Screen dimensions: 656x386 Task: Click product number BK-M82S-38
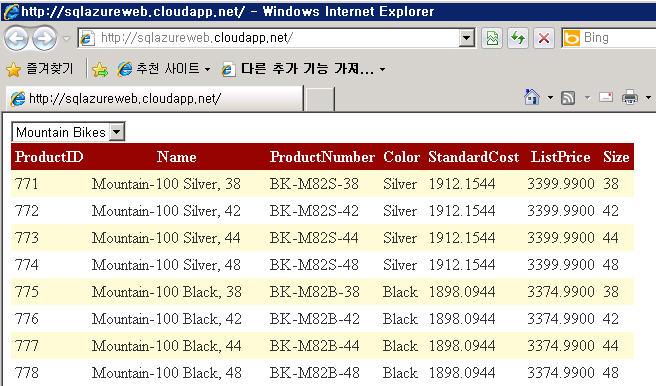(314, 183)
